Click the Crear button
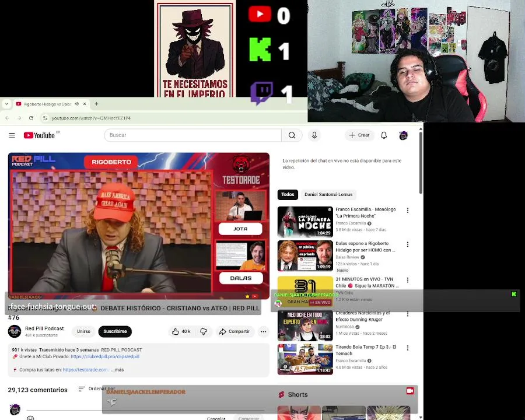 [x=359, y=135]
